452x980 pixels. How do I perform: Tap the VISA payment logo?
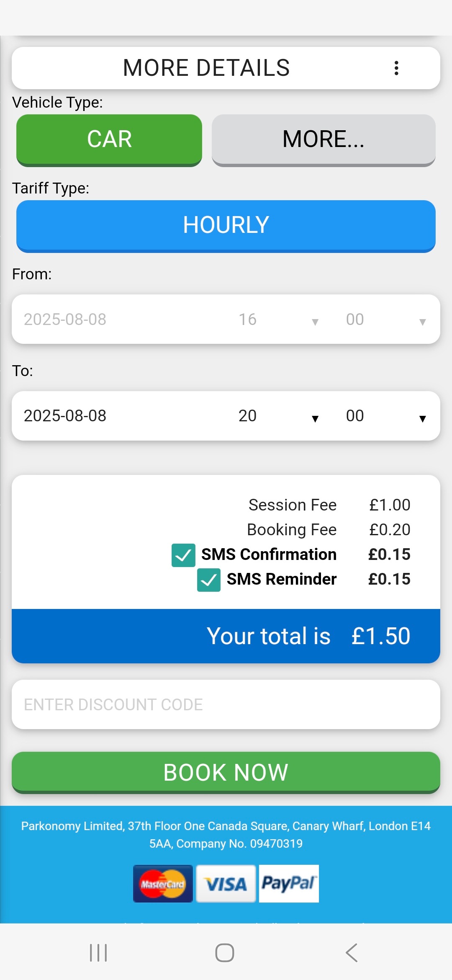226,884
